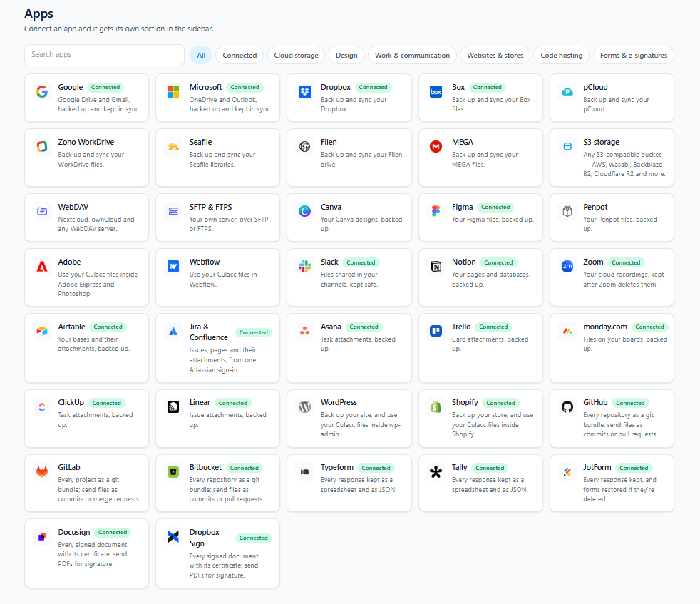Filter apps by Connected

240,56
